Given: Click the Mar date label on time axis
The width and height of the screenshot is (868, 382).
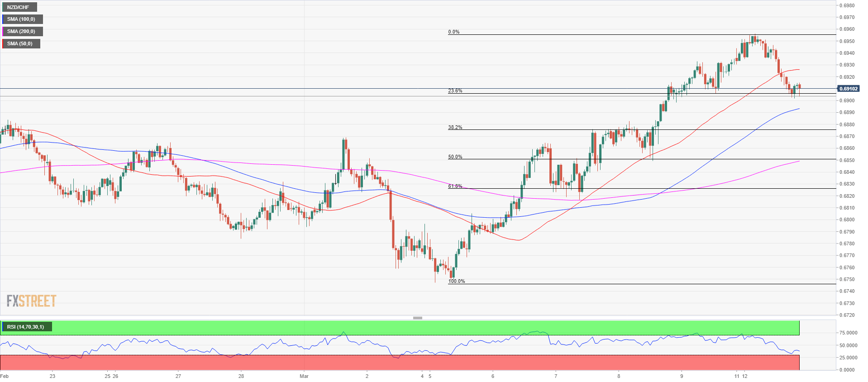Looking at the screenshot, I should [x=304, y=376].
